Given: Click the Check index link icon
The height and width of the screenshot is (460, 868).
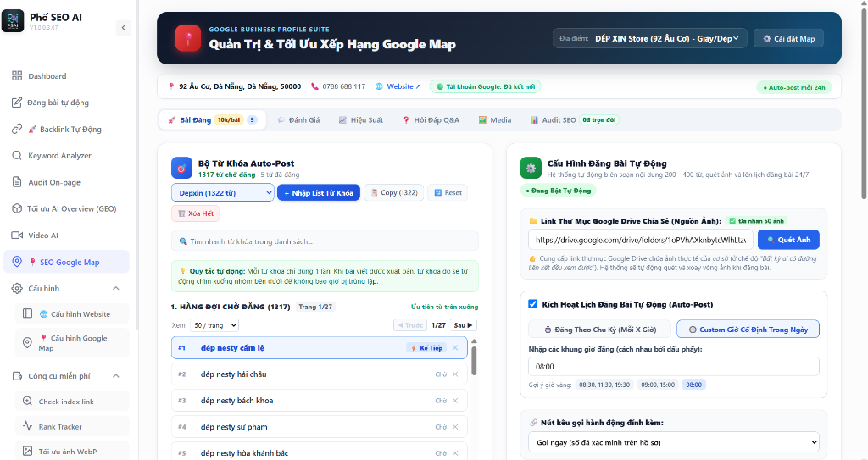Looking at the screenshot, I should pyautogui.click(x=27, y=402).
